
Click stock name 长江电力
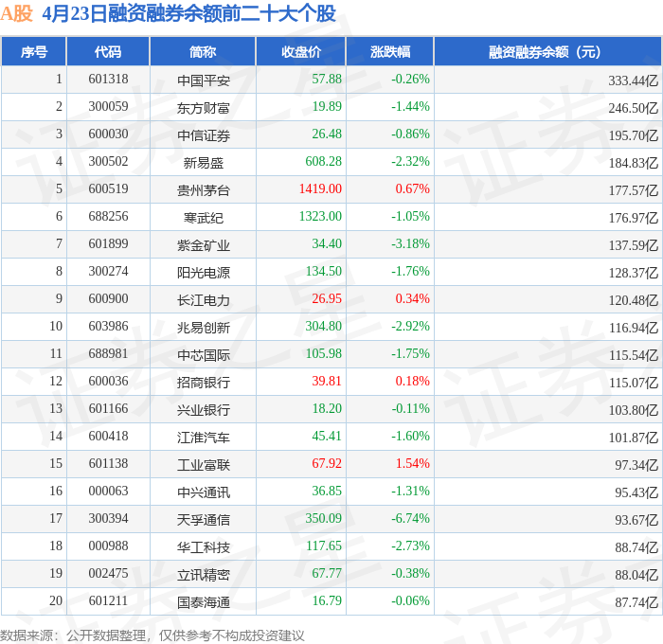pyautogui.click(x=204, y=300)
